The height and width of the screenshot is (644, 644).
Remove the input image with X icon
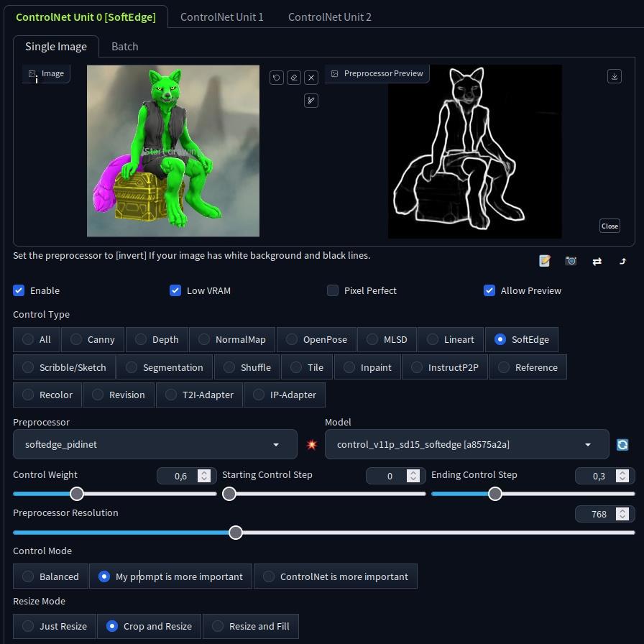pyautogui.click(x=311, y=78)
